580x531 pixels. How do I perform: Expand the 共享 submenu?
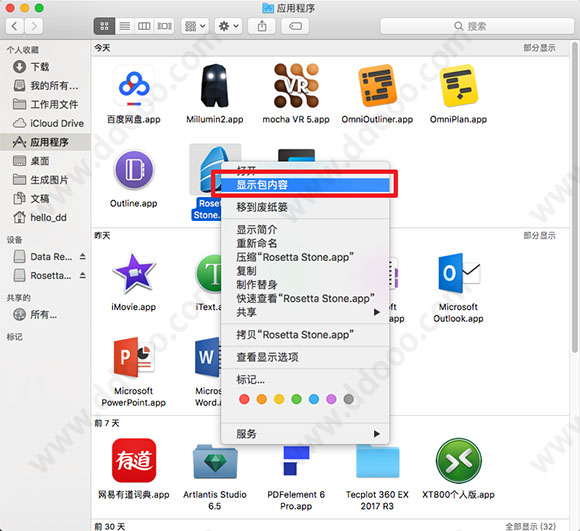(x=305, y=312)
